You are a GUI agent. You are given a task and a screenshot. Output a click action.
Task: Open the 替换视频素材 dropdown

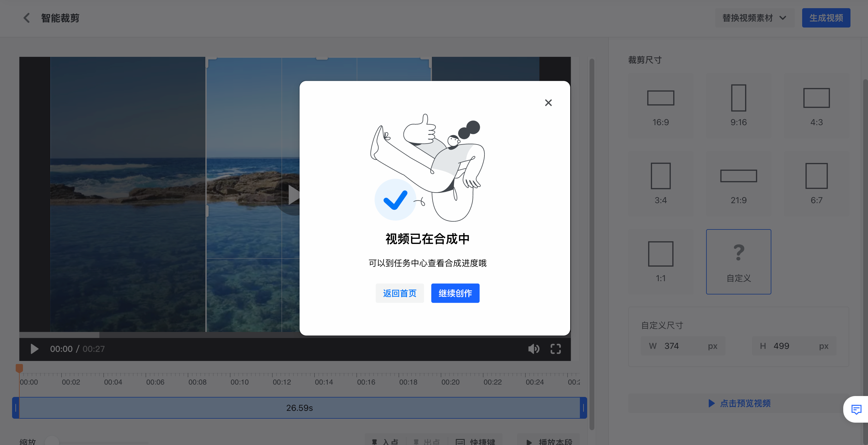pyautogui.click(x=754, y=18)
